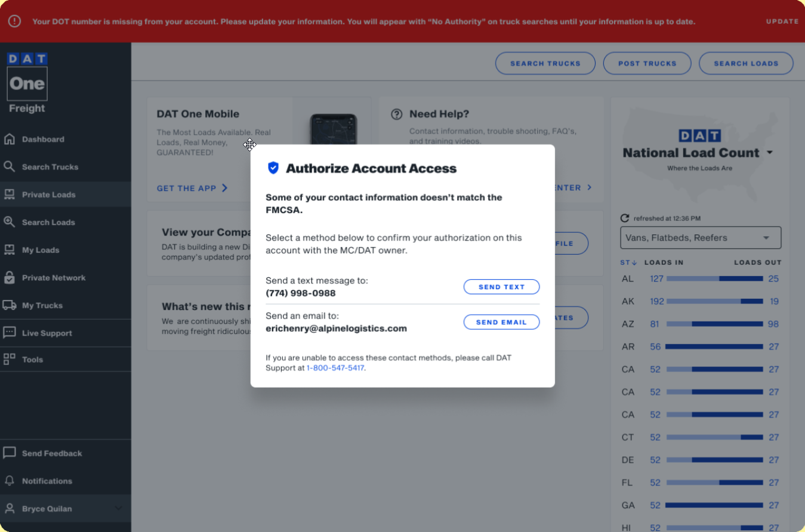Click the SEARCH LOADS top button

[x=746, y=63]
